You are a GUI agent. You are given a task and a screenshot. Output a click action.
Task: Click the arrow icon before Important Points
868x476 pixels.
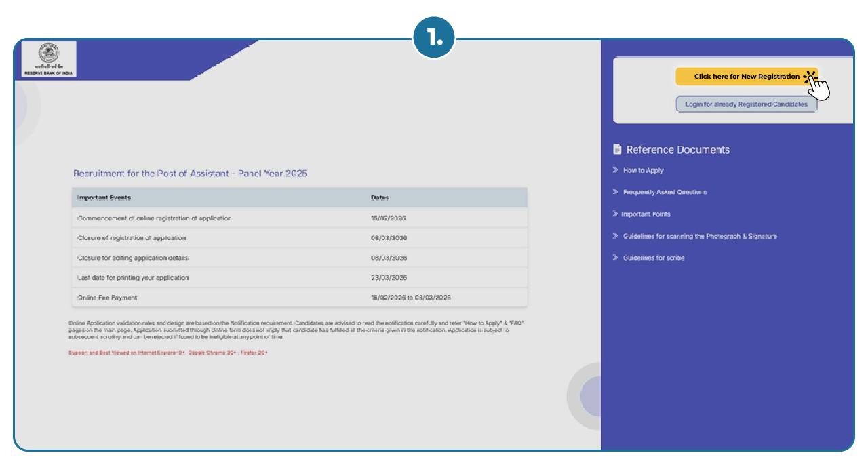point(614,214)
